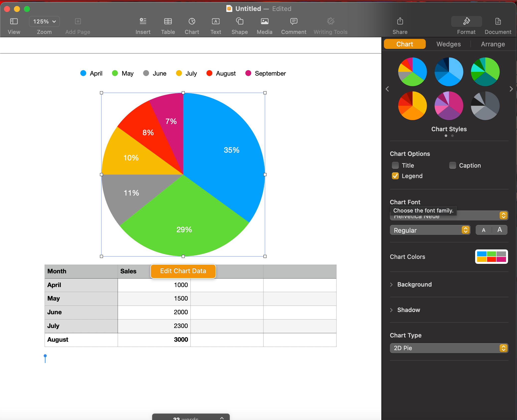
Task: Disable the Legend checkbox
Action: (395, 176)
